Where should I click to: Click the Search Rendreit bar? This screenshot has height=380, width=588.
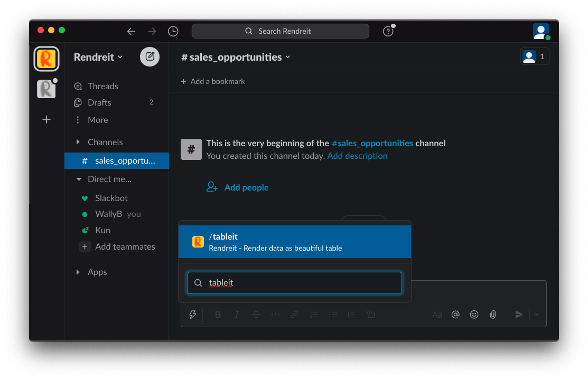[x=281, y=31]
